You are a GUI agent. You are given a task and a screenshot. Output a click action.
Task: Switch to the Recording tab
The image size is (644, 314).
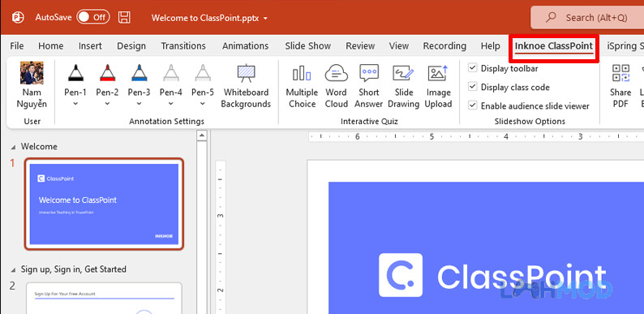(x=444, y=46)
